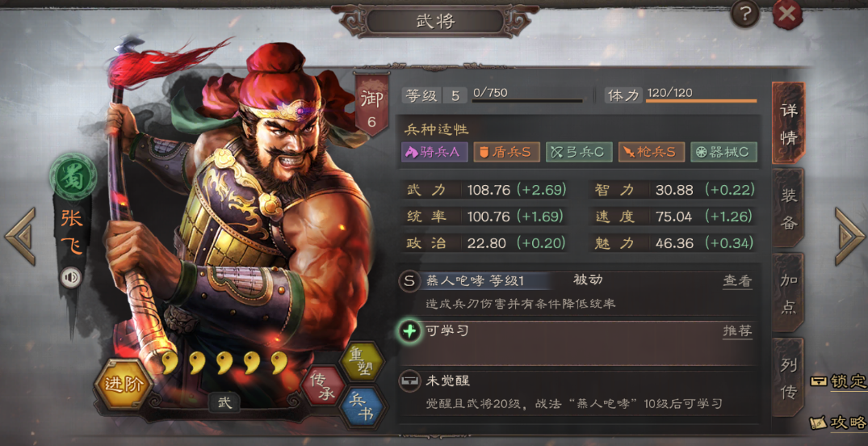The image size is (868, 446).
Task: Go to next general with right arrow
Action: [849, 236]
